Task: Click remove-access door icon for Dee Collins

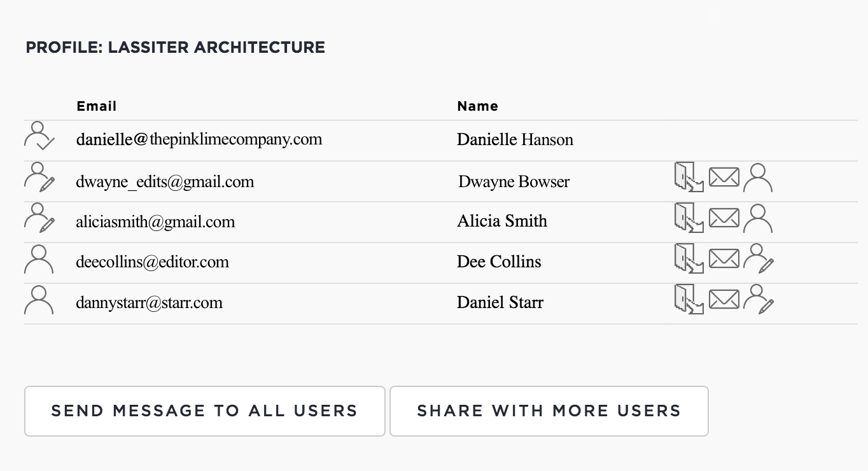Action: 689,258
